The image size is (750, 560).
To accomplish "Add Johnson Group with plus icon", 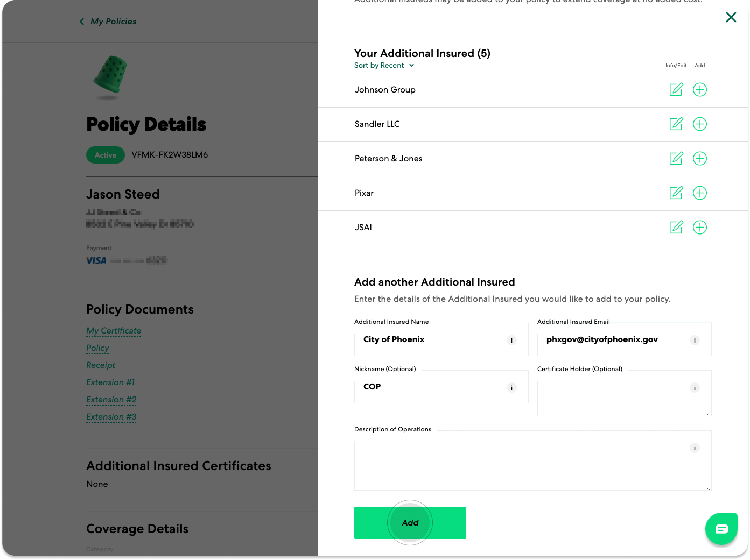I will (x=700, y=90).
